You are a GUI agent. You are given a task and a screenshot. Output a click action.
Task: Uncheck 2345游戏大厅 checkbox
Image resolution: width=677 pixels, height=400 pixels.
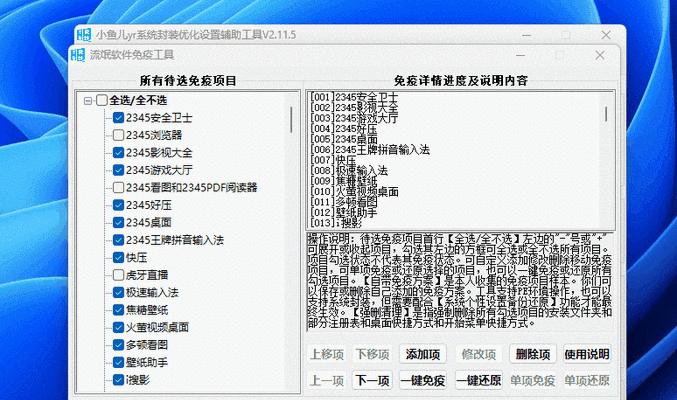(x=118, y=170)
